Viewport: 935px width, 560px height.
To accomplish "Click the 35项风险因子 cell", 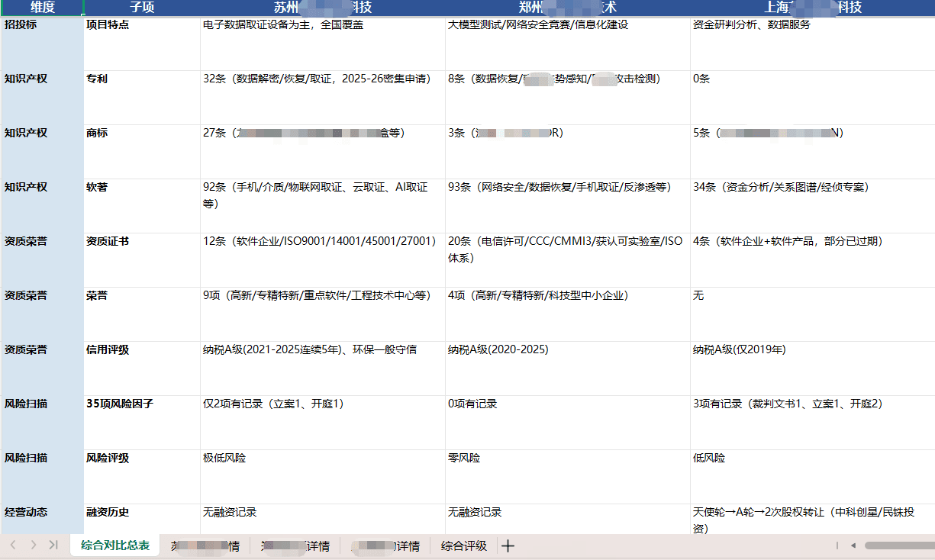I will coord(142,423).
